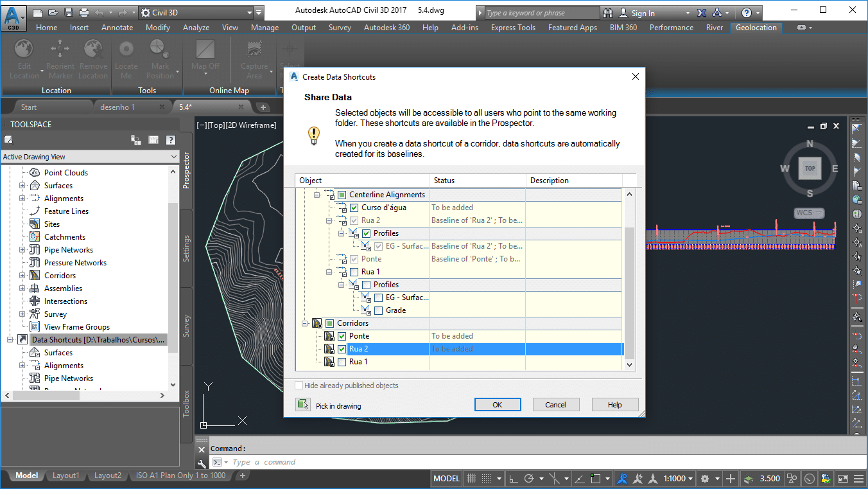Uncheck the Curso d'água alignment checkbox
The image size is (868, 489).
(x=354, y=208)
